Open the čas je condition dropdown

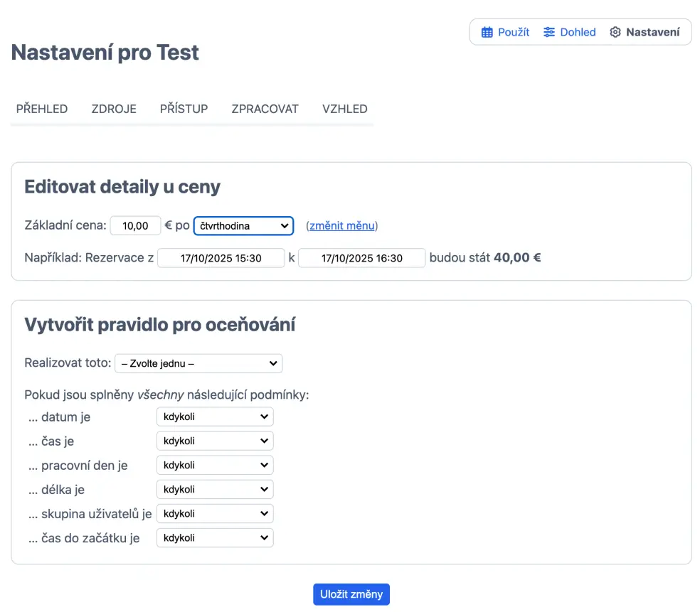215,441
